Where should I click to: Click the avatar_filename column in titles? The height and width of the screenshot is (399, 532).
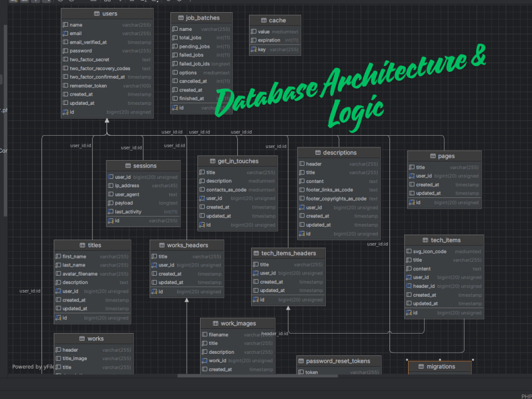click(x=92, y=274)
